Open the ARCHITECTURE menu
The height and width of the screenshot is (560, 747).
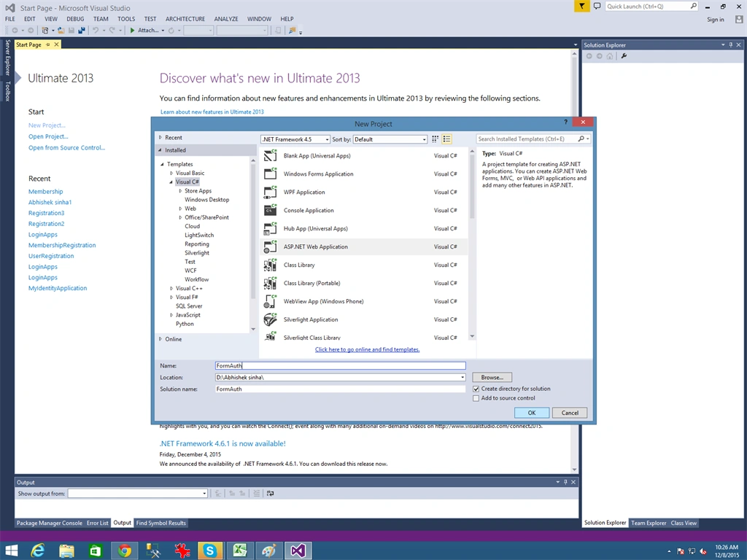point(185,19)
